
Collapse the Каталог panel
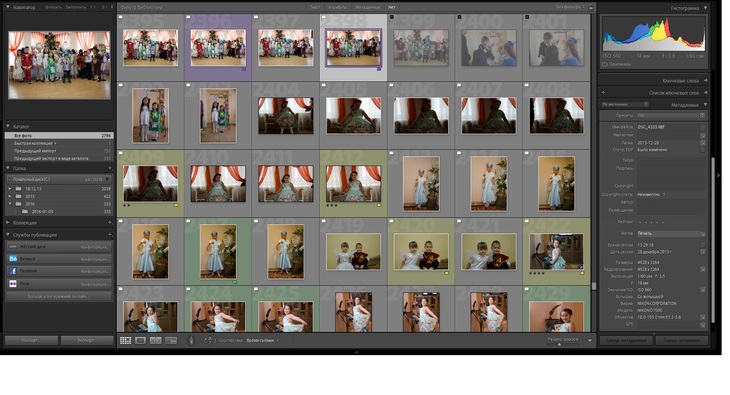(x=8, y=126)
